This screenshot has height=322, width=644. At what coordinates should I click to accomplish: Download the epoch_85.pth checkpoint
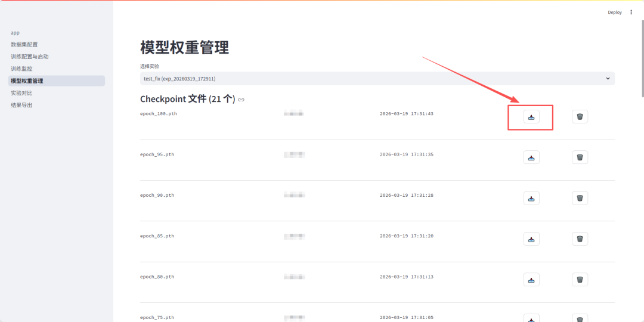coord(531,239)
